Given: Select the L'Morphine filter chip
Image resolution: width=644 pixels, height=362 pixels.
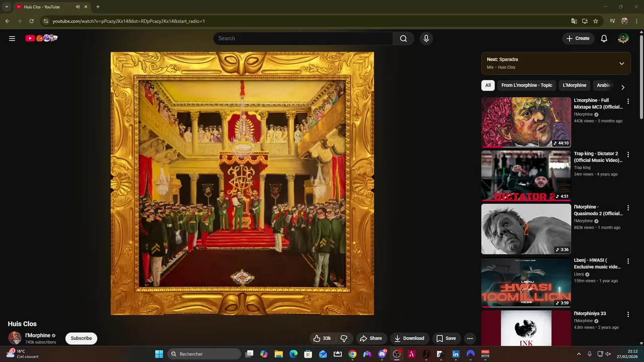Looking at the screenshot, I should click(x=575, y=85).
